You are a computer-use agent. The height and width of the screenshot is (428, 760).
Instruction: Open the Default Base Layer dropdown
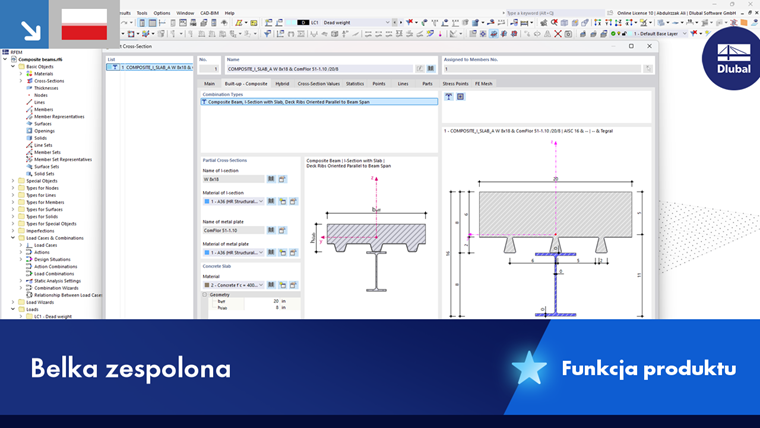(x=684, y=34)
